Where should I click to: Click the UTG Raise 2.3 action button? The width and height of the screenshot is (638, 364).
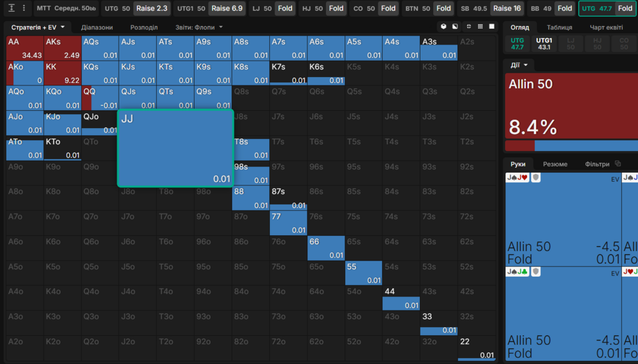pos(152,8)
